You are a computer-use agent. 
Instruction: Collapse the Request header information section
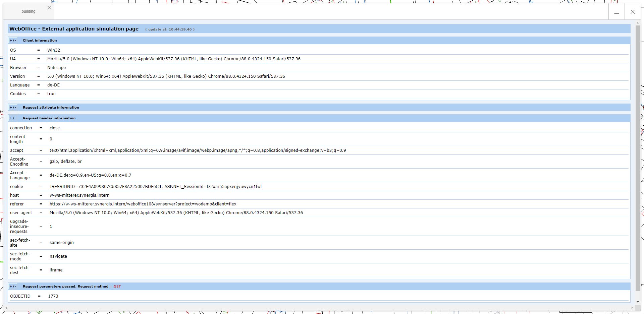tap(13, 118)
